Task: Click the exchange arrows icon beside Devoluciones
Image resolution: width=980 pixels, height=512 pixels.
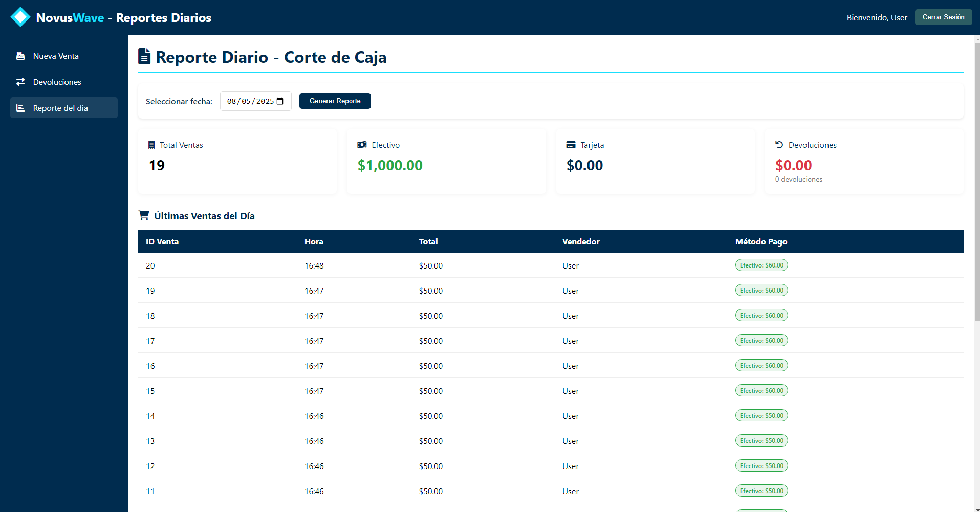Action: pos(20,81)
